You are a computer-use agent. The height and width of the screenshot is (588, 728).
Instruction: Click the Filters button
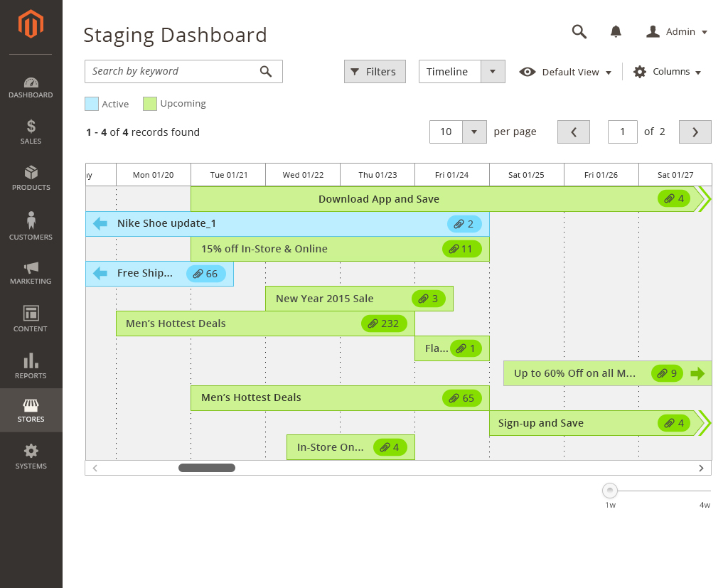click(375, 72)
